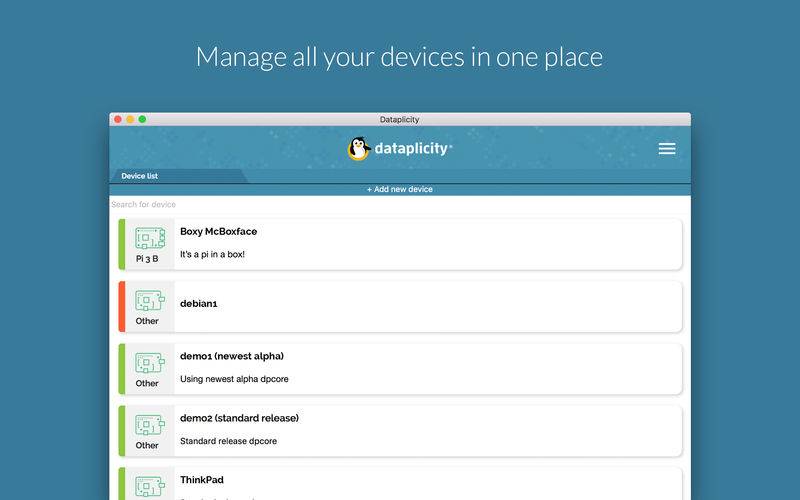Focus the Search for device field
The image size is (800, 500).
(x=400, y=204)
